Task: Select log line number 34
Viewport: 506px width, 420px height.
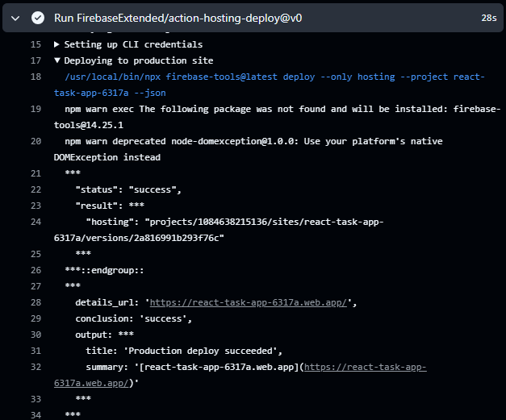Action: tap(36, 415)
